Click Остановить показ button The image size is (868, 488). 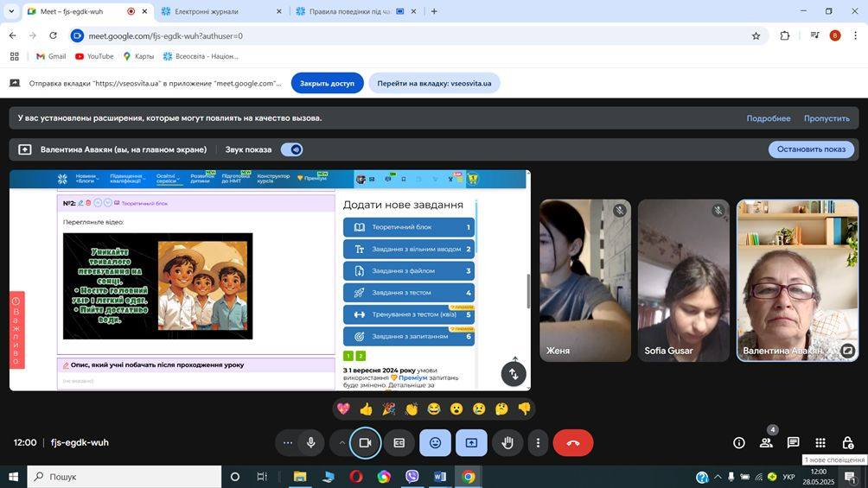[811, 149]
